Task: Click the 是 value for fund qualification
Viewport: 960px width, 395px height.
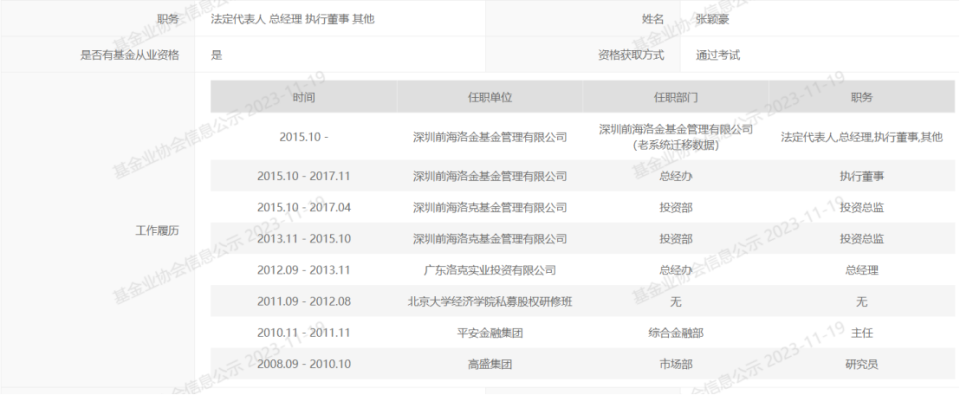Action: point(217,55)
